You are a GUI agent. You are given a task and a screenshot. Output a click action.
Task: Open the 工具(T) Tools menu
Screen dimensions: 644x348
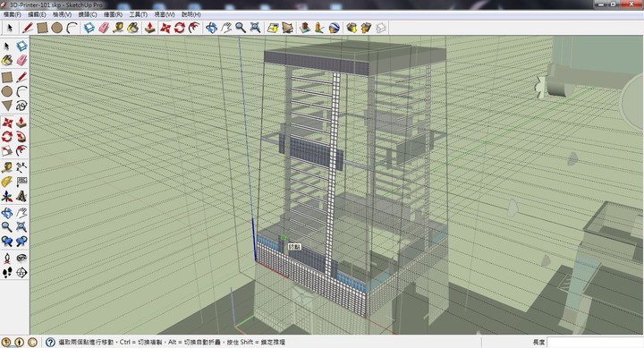(x=139, y=14)
